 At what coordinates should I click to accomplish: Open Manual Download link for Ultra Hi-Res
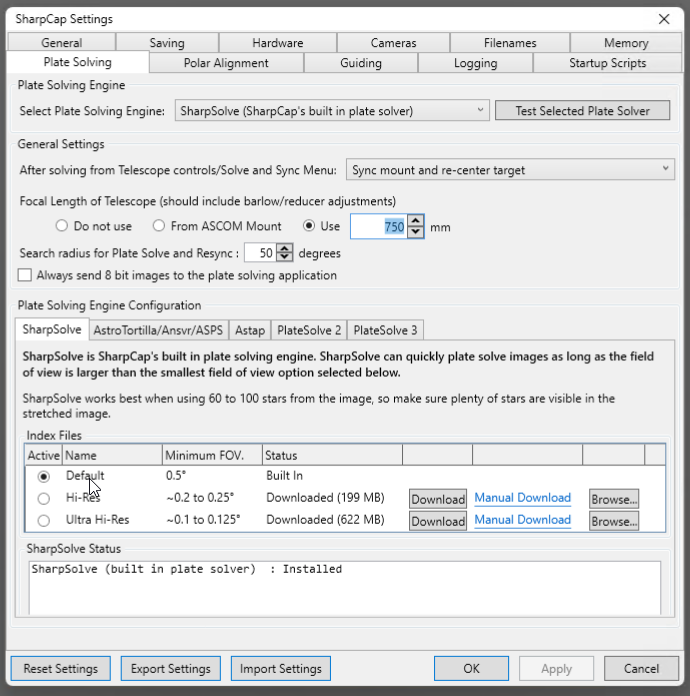point(523,520)
